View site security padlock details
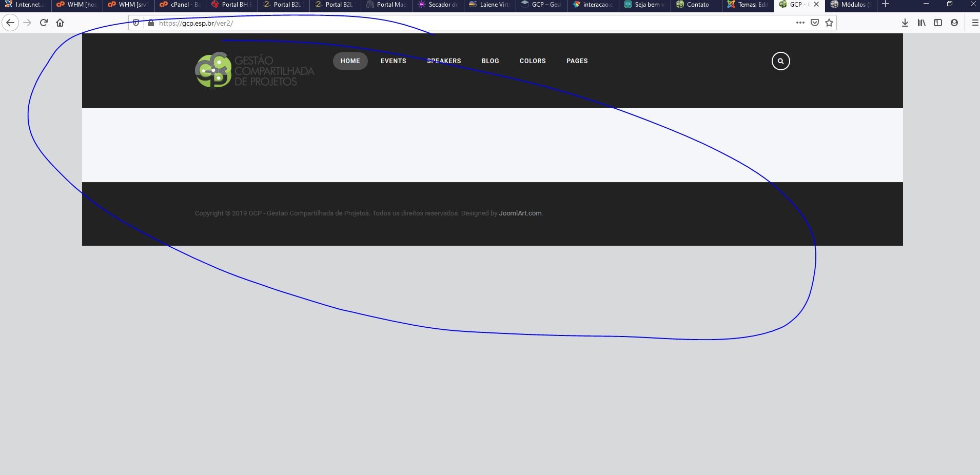The image size is (980, 475). pos(150,23)
